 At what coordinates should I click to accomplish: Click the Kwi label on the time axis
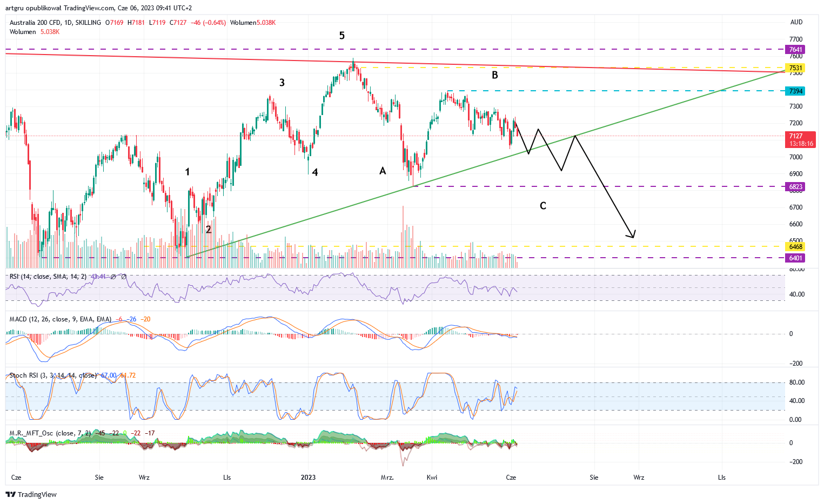[x=432, y=478]
